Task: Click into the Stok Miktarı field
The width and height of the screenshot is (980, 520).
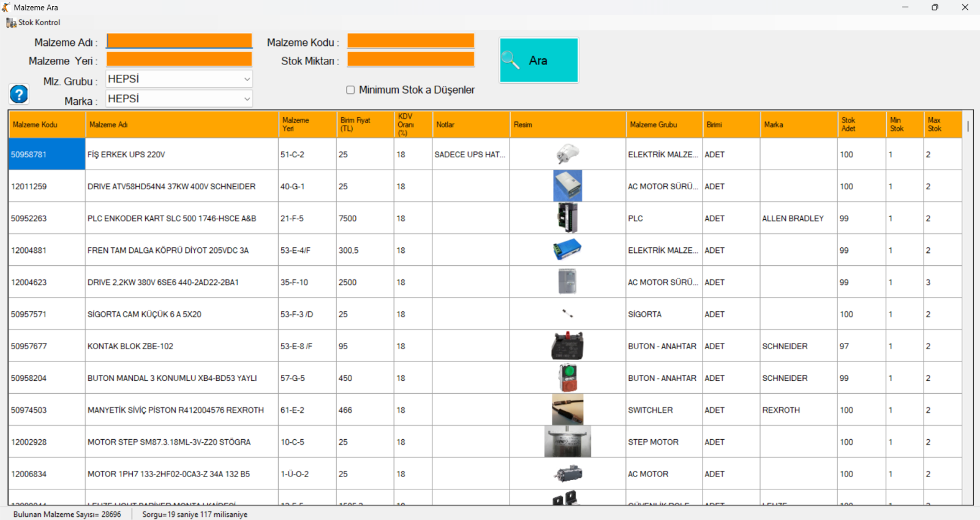Action: click(410, 59)
